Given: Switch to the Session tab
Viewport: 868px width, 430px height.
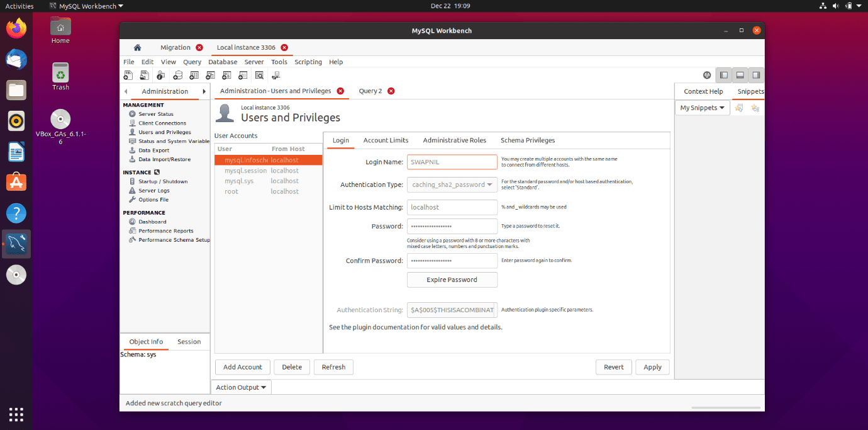Looking at the screenshot, I should pyautogui.click(x=189, y=341).
